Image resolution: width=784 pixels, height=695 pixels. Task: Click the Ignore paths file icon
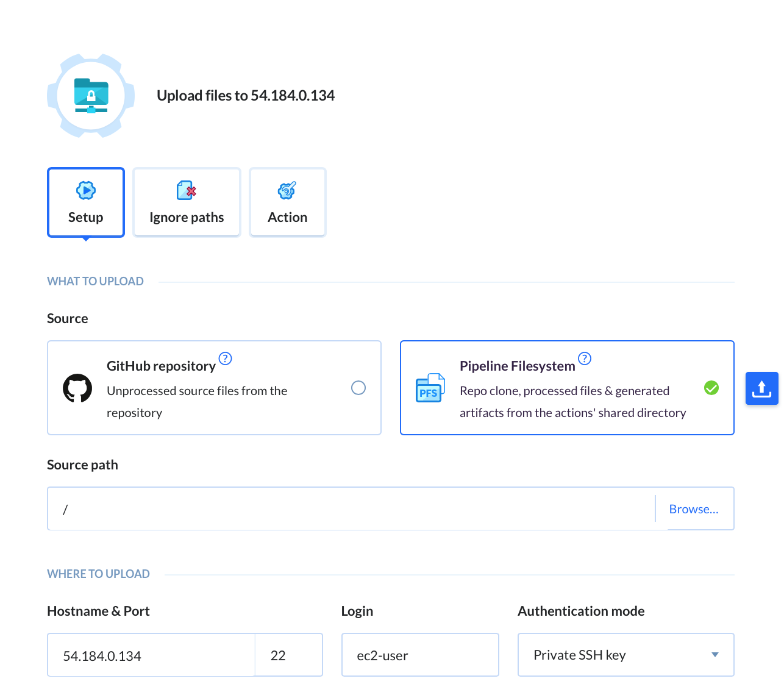(186, 191)
